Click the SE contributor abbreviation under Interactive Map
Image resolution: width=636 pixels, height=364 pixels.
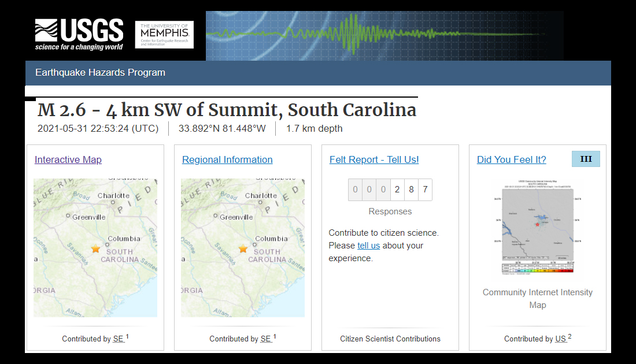pos(119,339)
